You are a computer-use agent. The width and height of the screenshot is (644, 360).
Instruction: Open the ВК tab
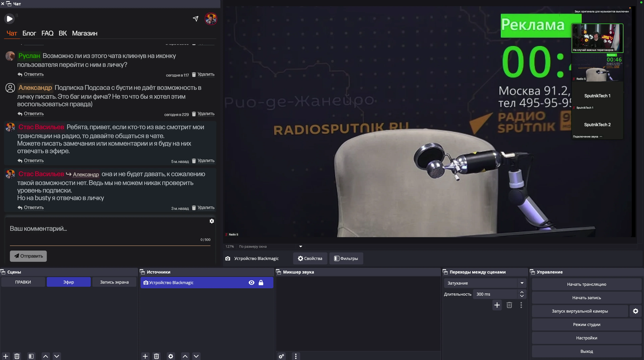63,33
